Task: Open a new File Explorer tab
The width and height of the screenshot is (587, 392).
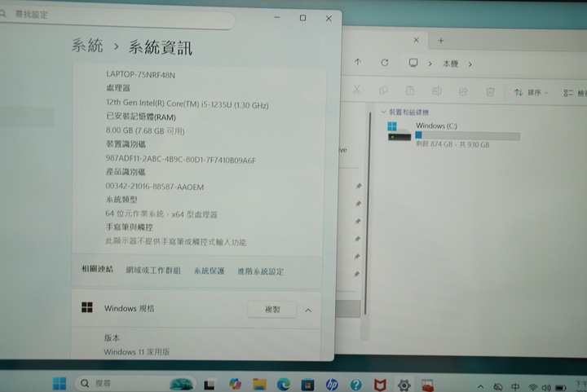Action: tap(441, 40)
